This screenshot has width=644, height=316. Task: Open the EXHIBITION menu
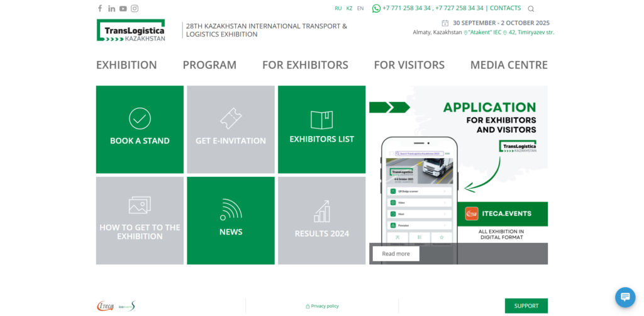pyautogui.click(x=126, y=65)
